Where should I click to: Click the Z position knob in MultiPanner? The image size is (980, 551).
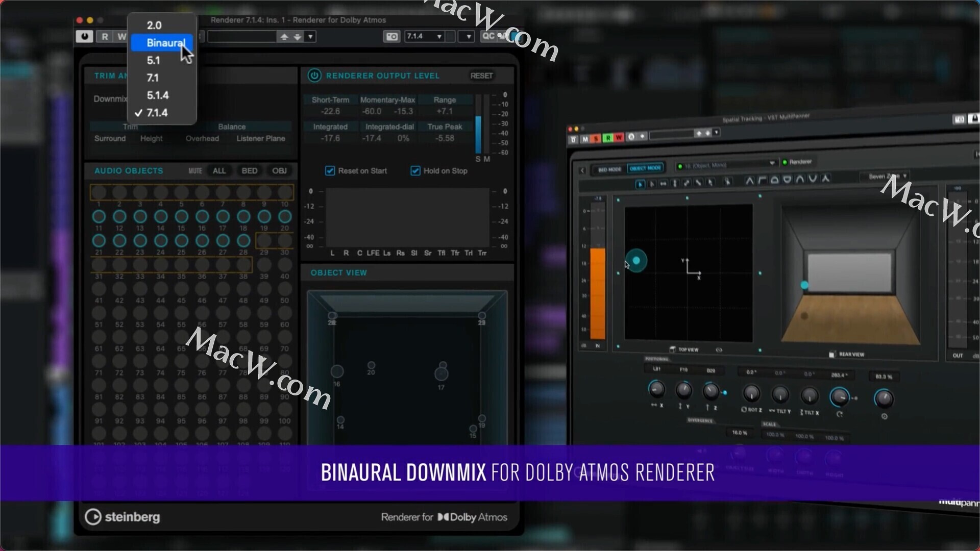(x=710, y=391)
